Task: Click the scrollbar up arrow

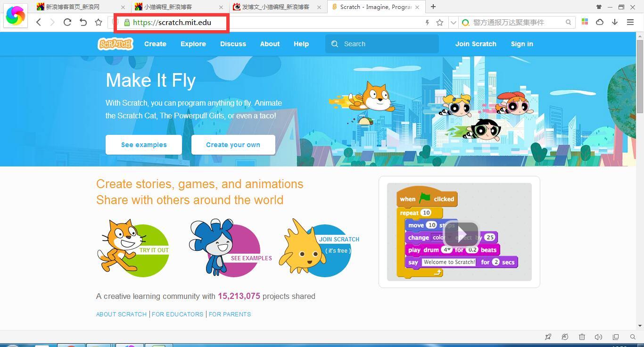Action: coord(640,36)
